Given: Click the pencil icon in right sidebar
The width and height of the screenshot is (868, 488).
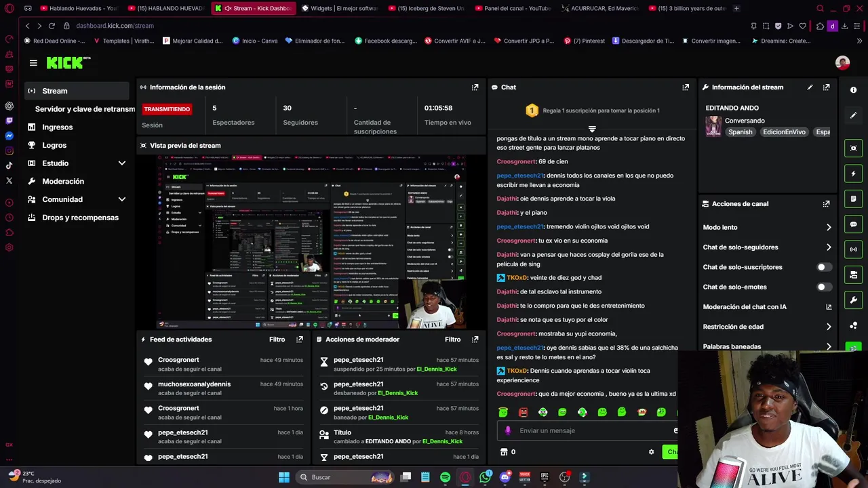Looking at the screenshot, I should 853,115.
